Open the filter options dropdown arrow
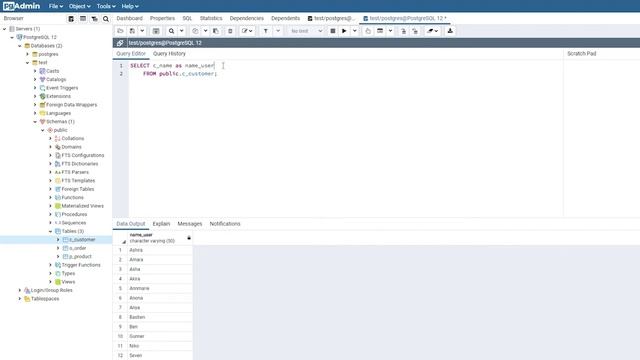The image size is (640, 360). tap(278, 31)
